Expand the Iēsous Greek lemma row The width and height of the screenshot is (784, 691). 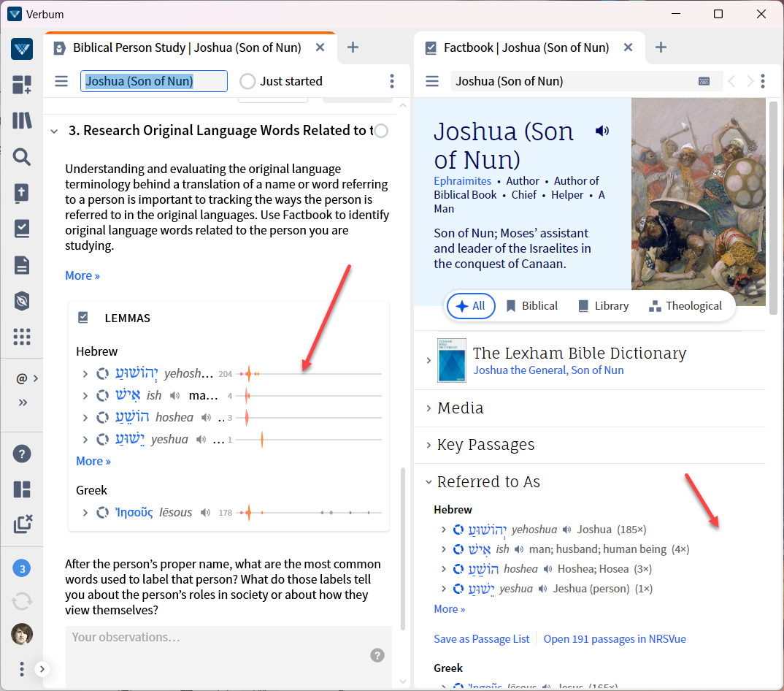coord(85,512)
